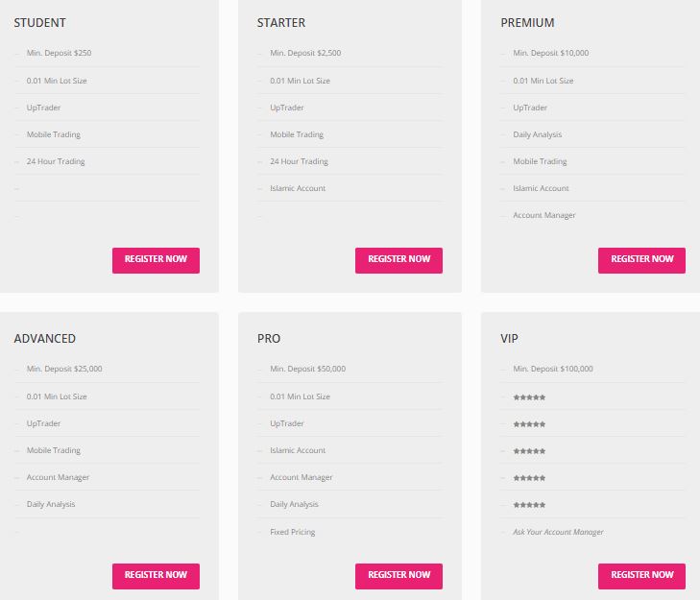The height and width of the screenshot is (600, 700).
Task: Click Register Now on the Pro plan
Action: point(398,576)
